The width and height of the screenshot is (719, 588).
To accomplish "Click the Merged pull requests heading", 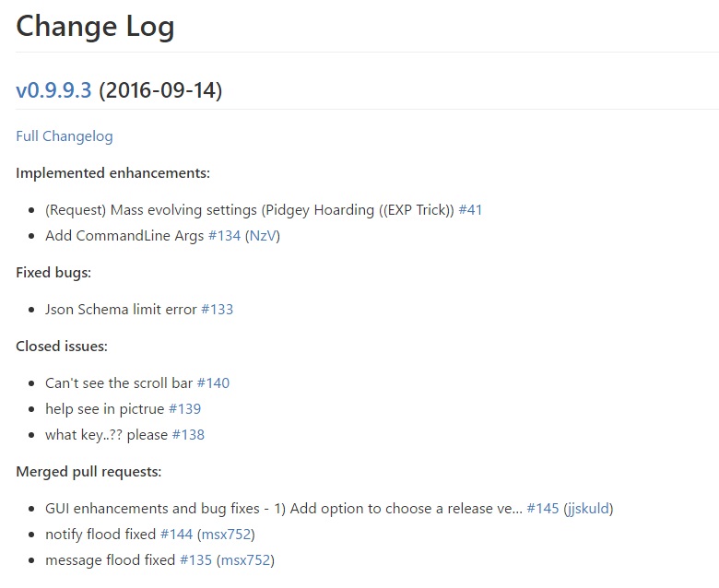I will click(88, 472).
